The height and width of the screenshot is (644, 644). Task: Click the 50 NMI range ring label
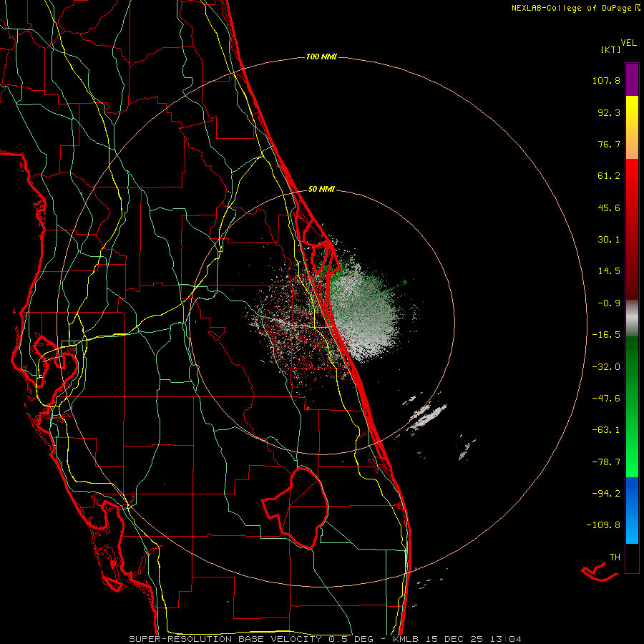tap(321, 190)
